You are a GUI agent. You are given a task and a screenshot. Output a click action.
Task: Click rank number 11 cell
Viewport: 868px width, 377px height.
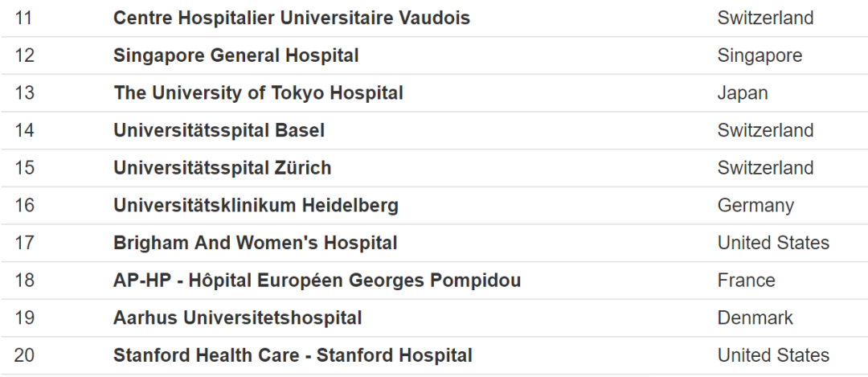[24, 18]
